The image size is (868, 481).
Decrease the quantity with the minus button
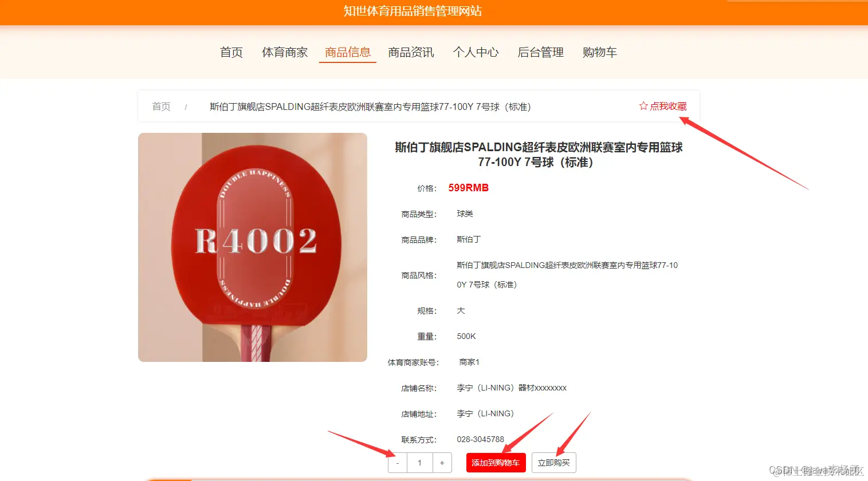(398, 463)
